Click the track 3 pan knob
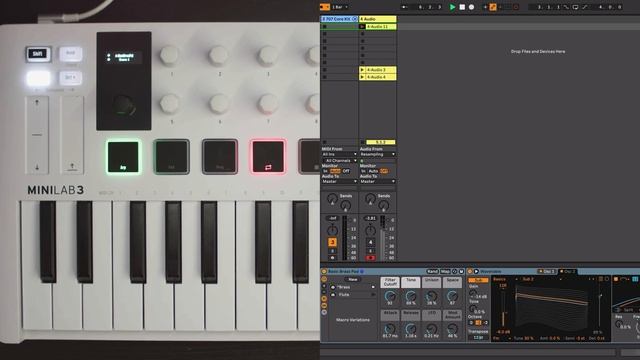Viewport: 640px width, 360px height. point(332,231)
